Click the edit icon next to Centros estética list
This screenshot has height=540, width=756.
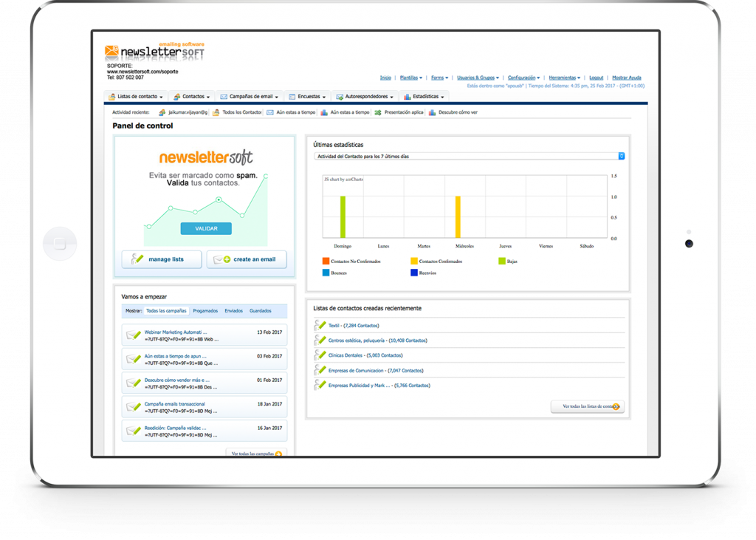(320, 341)
